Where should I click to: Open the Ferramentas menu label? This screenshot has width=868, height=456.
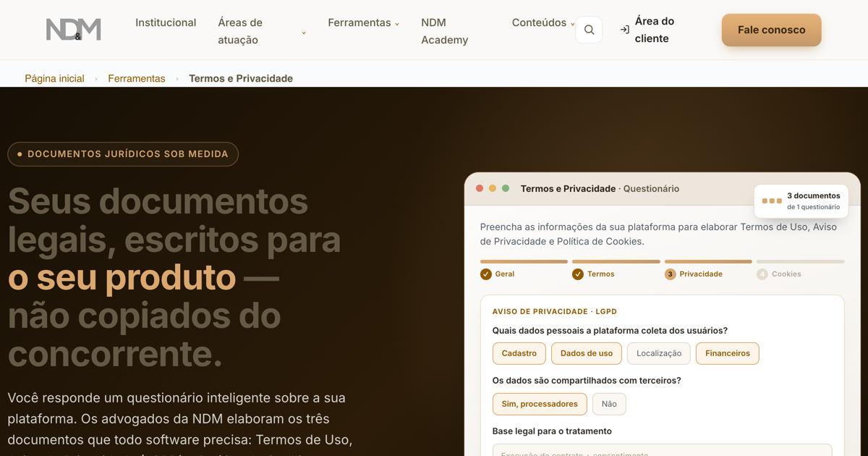click(359, 22)
